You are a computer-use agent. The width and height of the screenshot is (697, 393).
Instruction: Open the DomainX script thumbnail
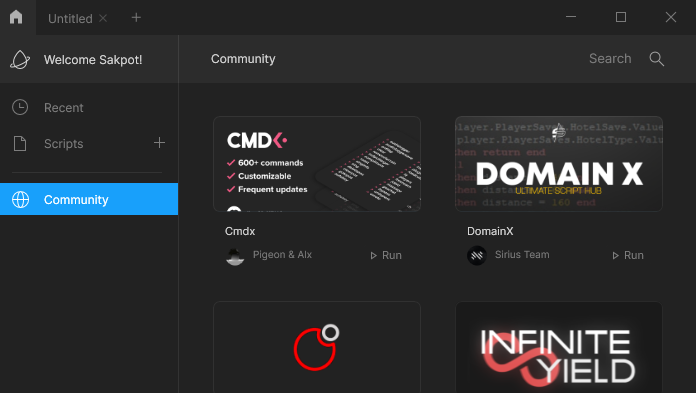559,164
